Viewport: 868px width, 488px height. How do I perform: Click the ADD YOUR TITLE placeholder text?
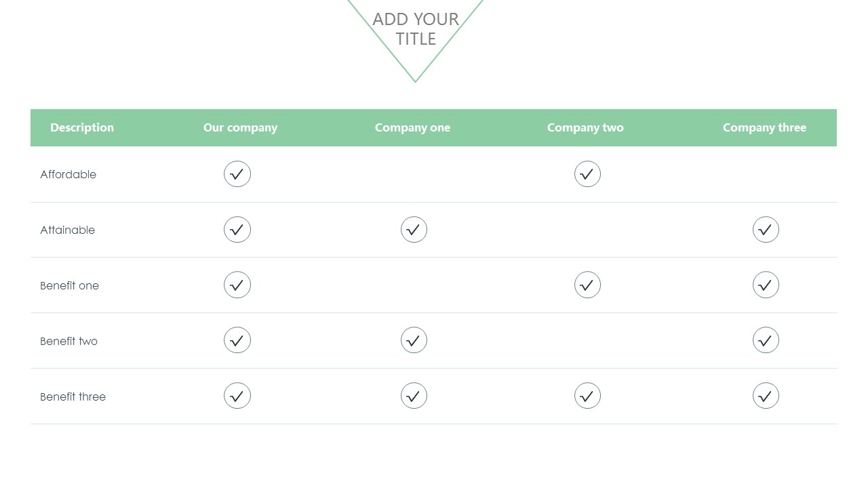[416, 29]
